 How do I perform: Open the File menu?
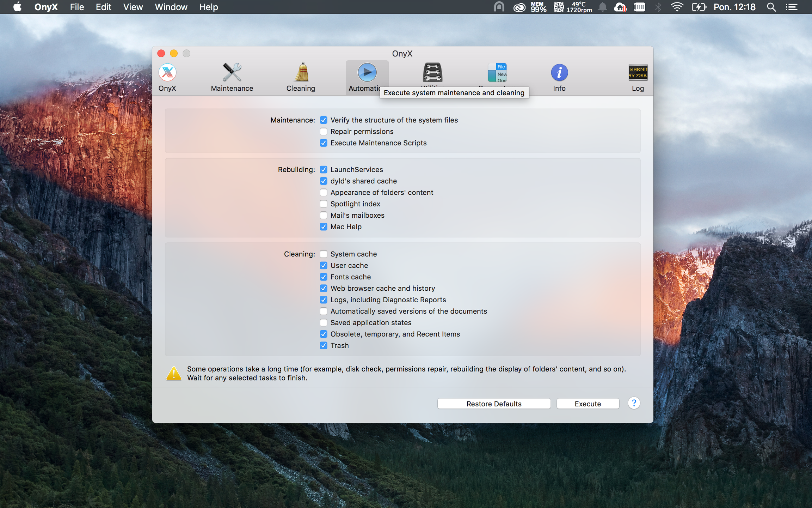click(77, 7)
